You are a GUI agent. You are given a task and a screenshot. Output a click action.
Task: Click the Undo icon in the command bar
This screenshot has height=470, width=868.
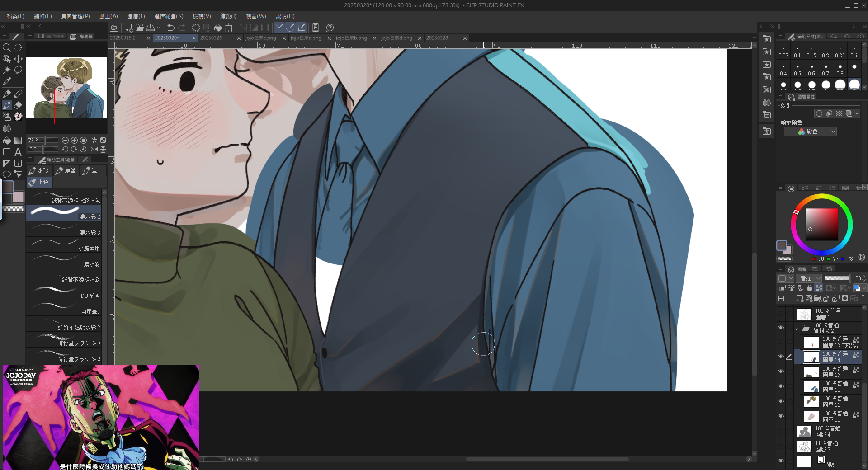(171, 28)
